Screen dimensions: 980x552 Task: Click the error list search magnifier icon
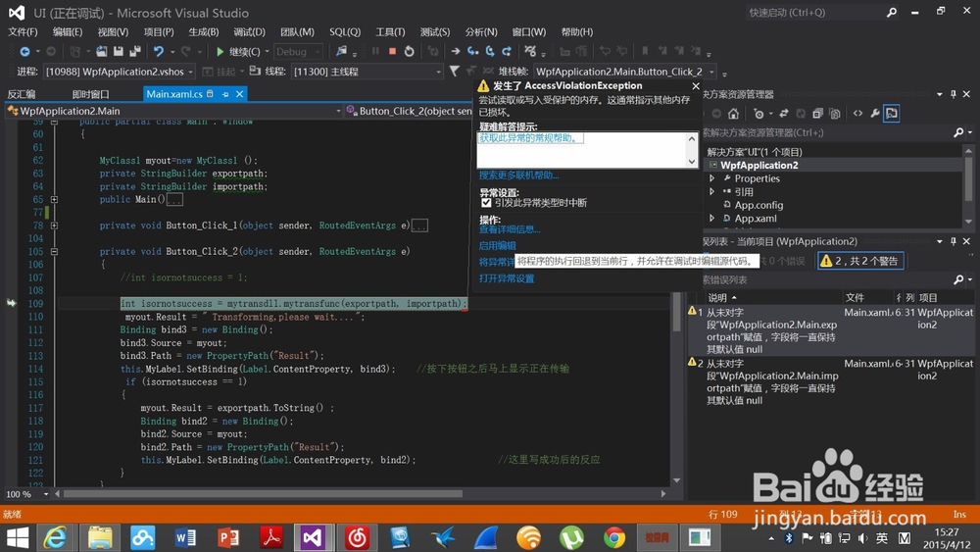pyautogui.click(x=958, y=279)
